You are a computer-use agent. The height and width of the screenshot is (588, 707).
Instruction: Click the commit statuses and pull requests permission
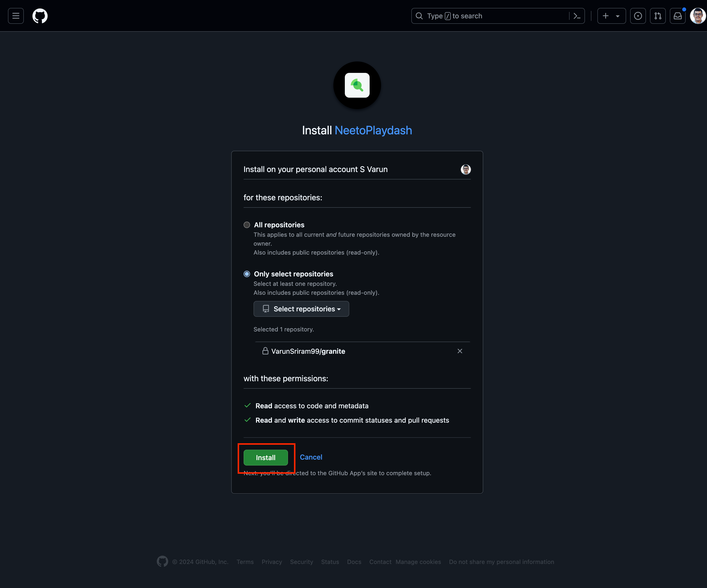click(x=352, y=420)
